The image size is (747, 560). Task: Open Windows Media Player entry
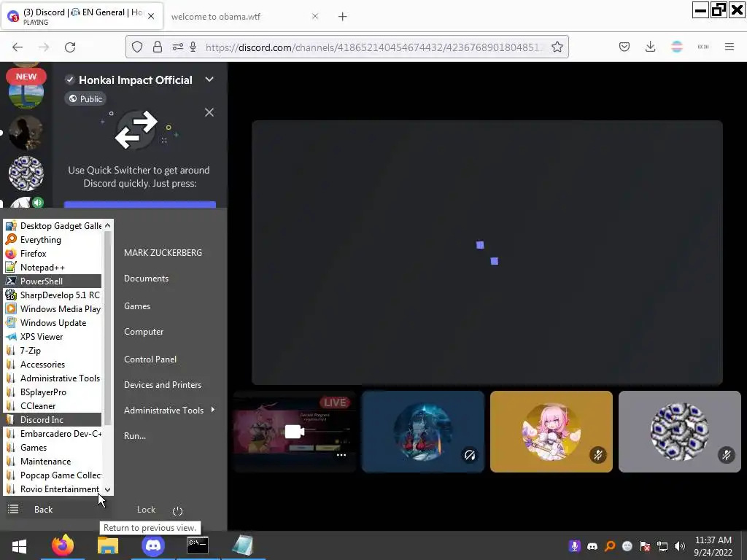pos(53,308)
